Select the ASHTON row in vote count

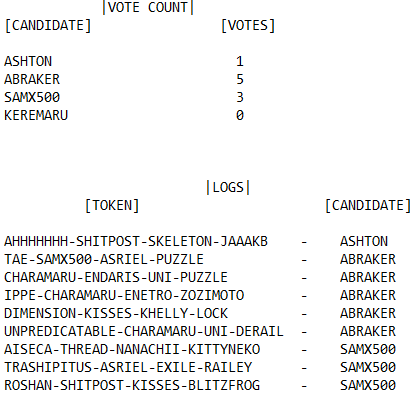[124, 61]
